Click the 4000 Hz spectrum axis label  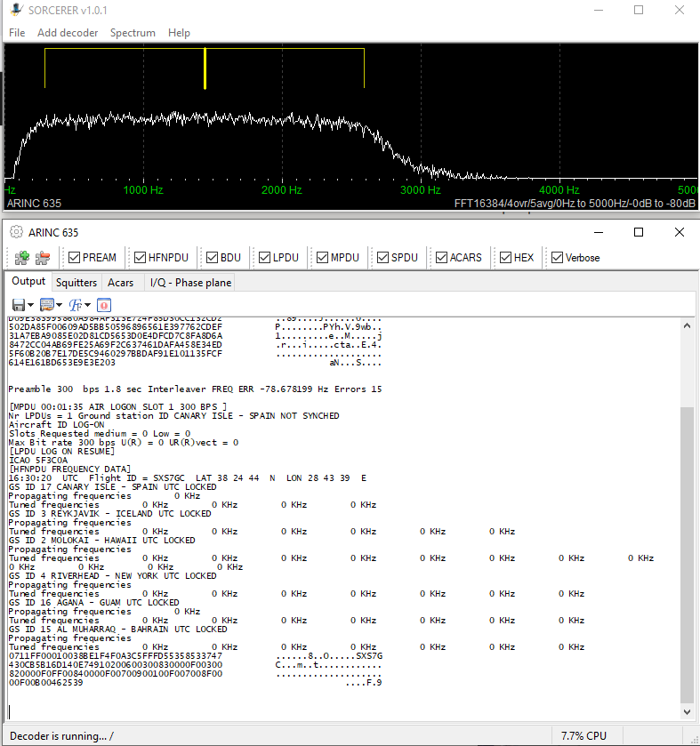(x=559, y=190)
